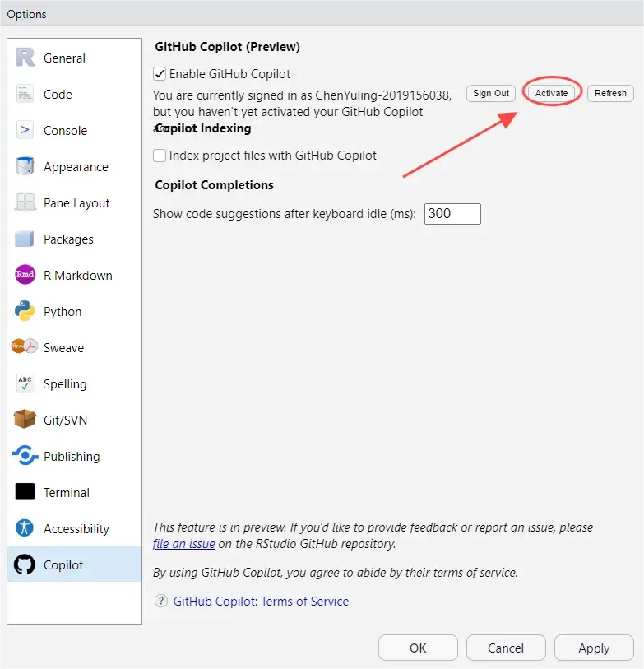Enable Index project files with GitHub Copilot

point(160,155)
